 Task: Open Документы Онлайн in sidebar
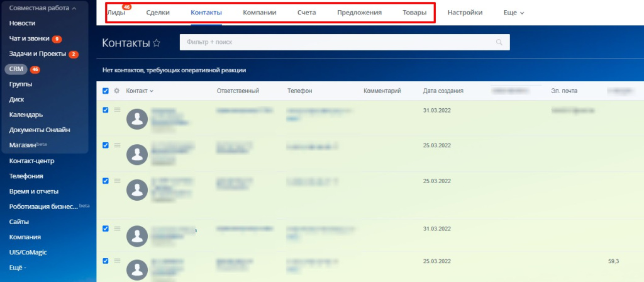(x=40, y=130)
